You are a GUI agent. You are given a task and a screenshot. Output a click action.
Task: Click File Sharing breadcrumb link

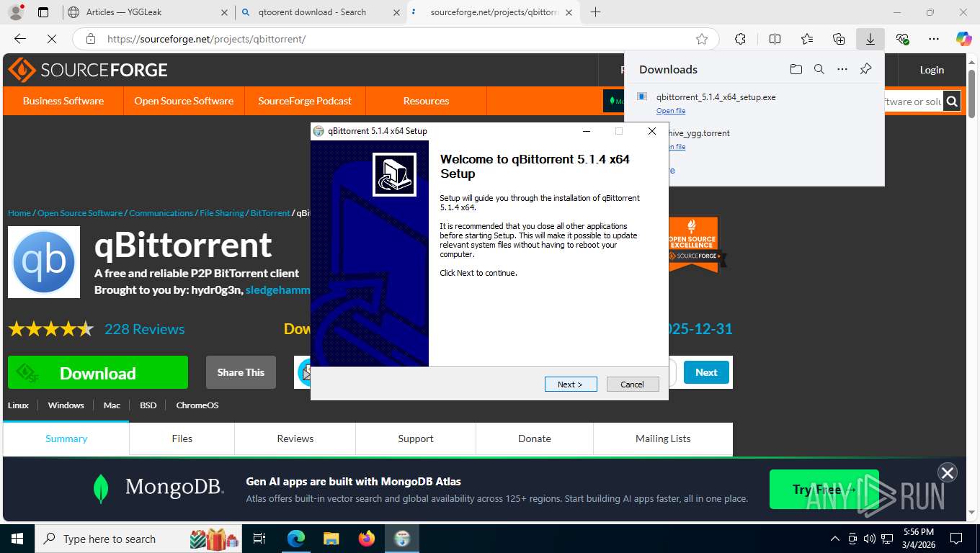[222, 213]
